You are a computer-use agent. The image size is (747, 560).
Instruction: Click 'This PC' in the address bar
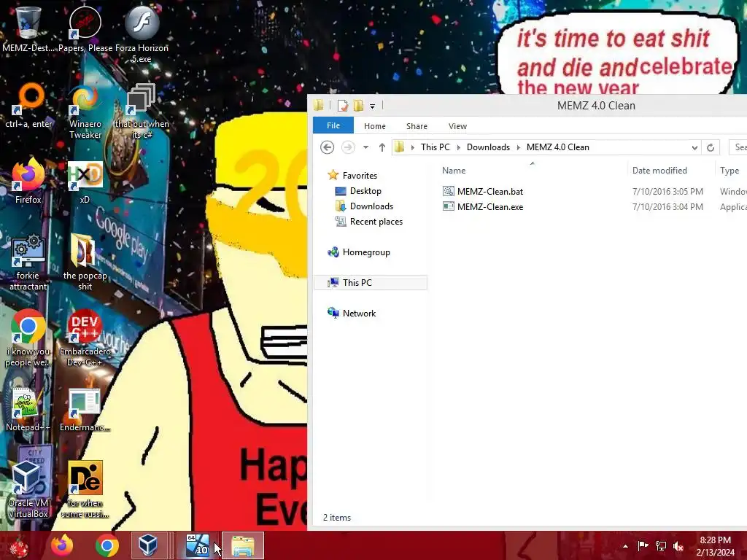(435, 147)
